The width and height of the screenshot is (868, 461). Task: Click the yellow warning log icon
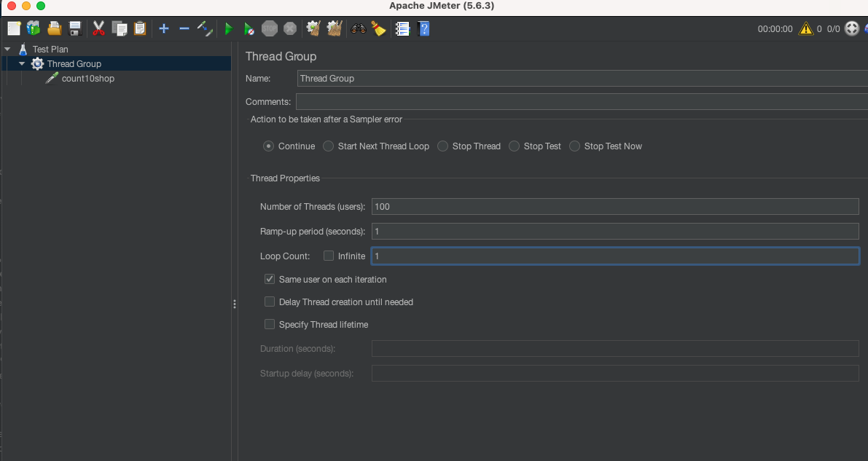point(805,29)
